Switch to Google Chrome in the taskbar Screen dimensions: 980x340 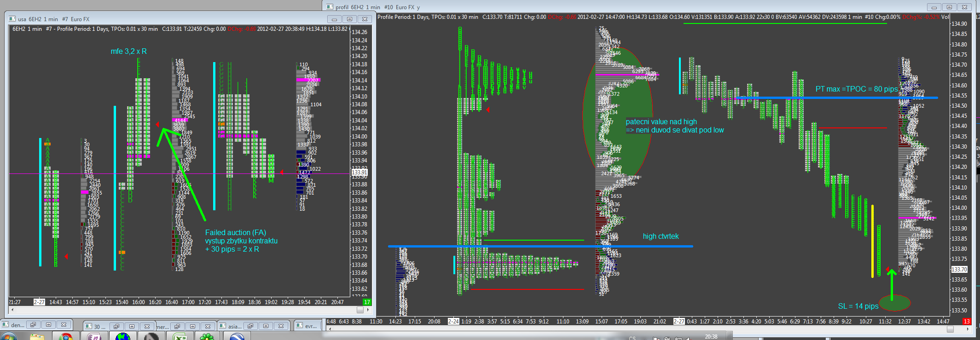pyautogui.click(x=66, y=337)
